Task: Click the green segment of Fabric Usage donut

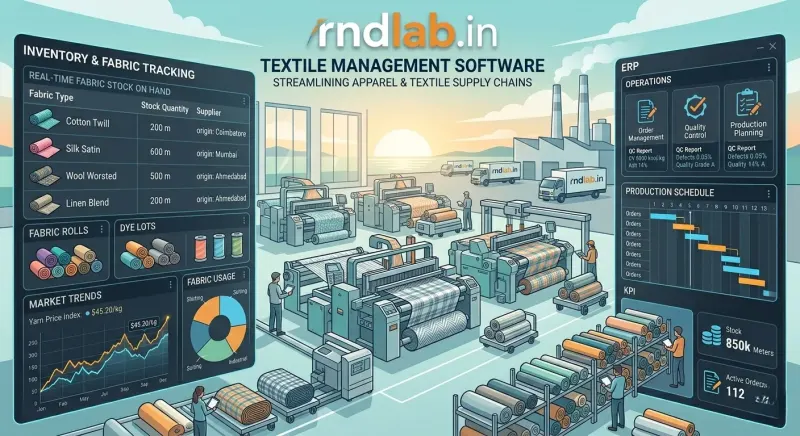Action: click(x=214, y=350)
